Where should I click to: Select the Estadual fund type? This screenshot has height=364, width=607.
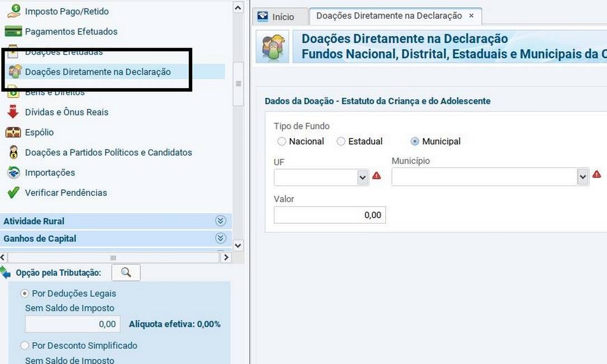[x=341, y=142]
